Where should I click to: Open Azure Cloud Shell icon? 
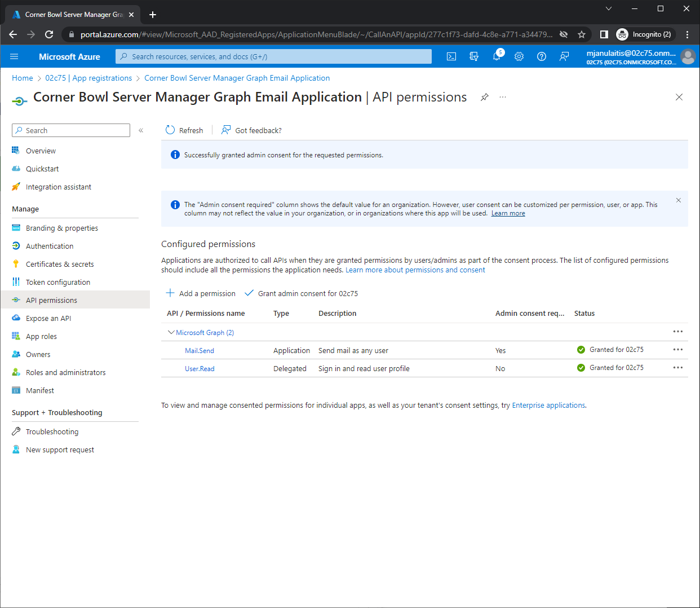[x=451, y=56]
